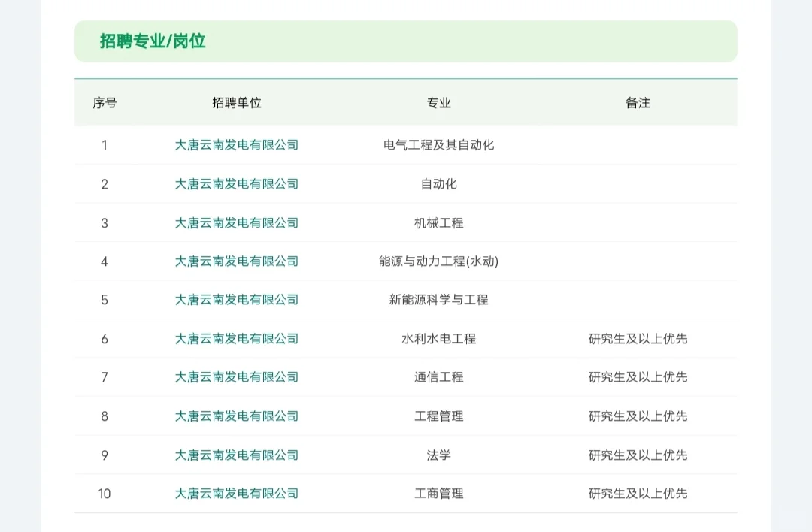The image size is (812, 532).
Task: Open 大唐云南发电有限公司 link in row 3
Action: click(237, 223)
